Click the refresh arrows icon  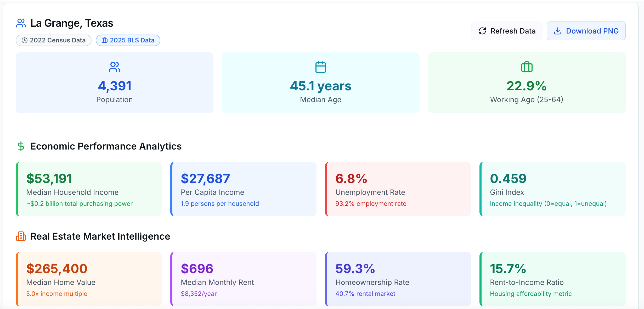pyautogui.click(x=482, y=31)
